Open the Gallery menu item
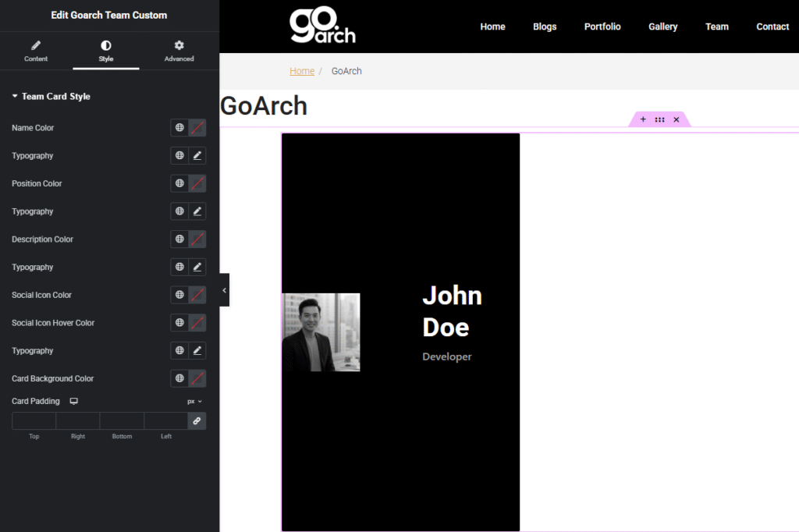This screenshot has height=532, width=799. (662, 27)
